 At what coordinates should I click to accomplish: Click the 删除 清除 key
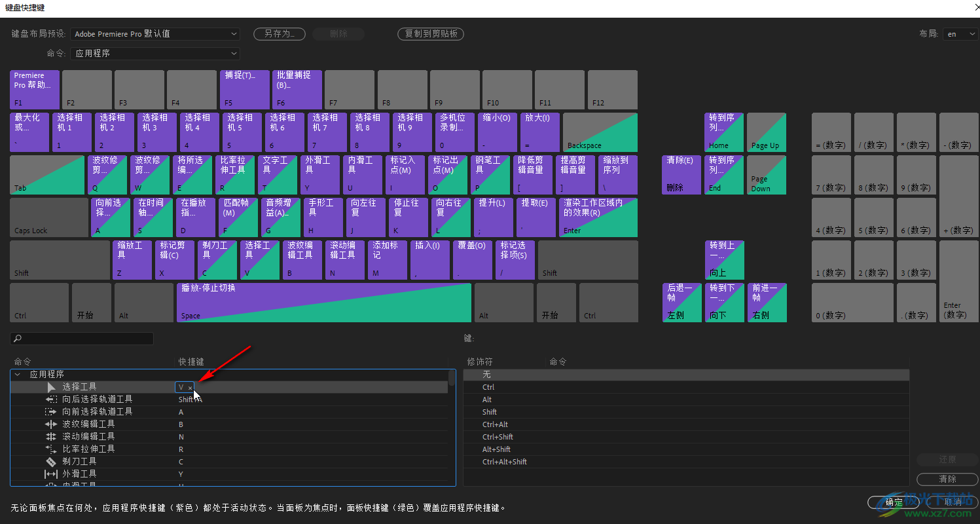(x=681, y=175)
